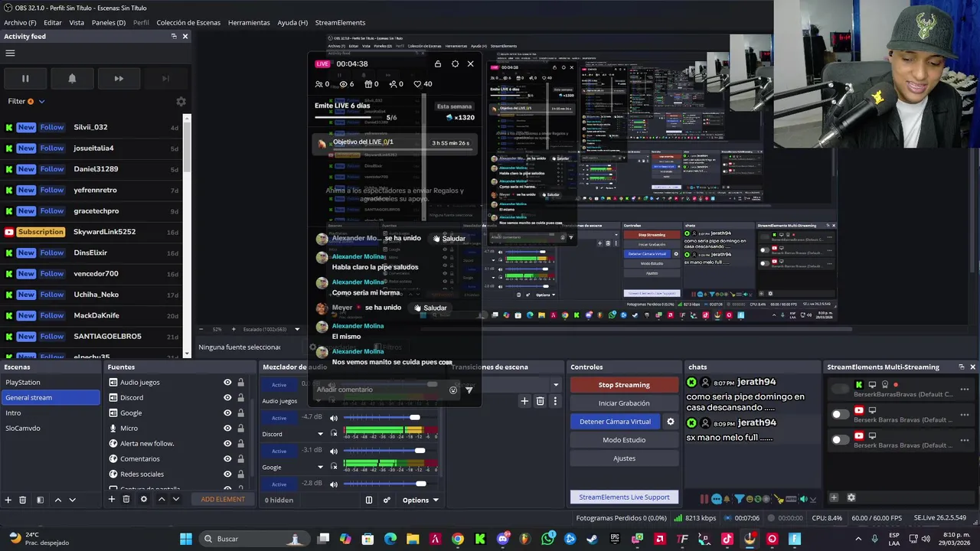980x551 pixels.
Task: Hide the Micro source
Action: pos(227,429)
